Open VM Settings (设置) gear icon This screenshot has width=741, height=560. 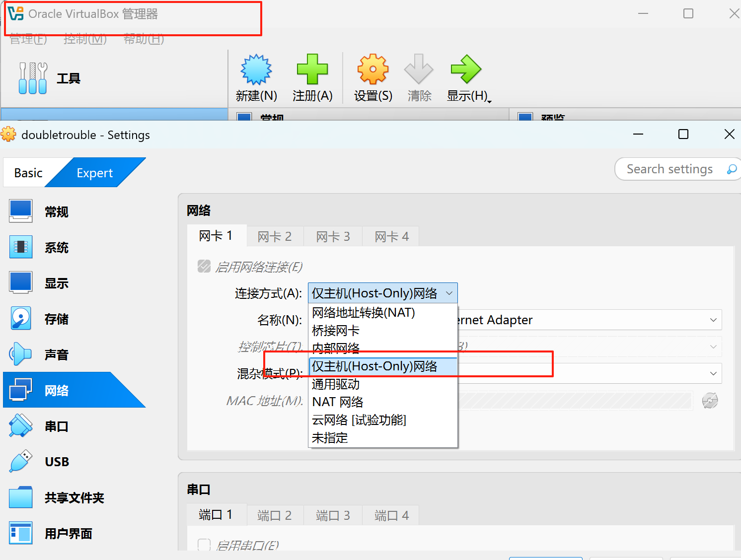pyautogui.click(x=373, y=69)
